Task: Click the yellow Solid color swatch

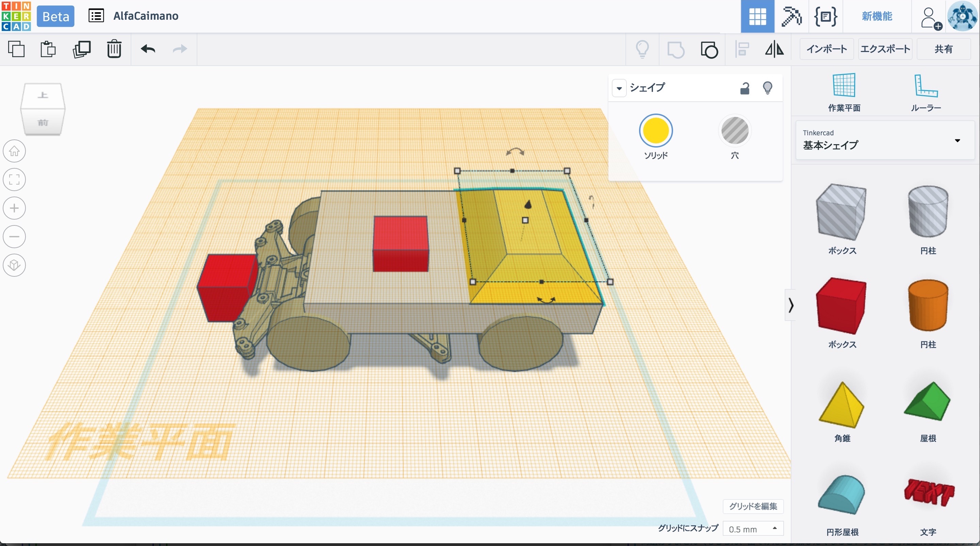Action: 655,131
